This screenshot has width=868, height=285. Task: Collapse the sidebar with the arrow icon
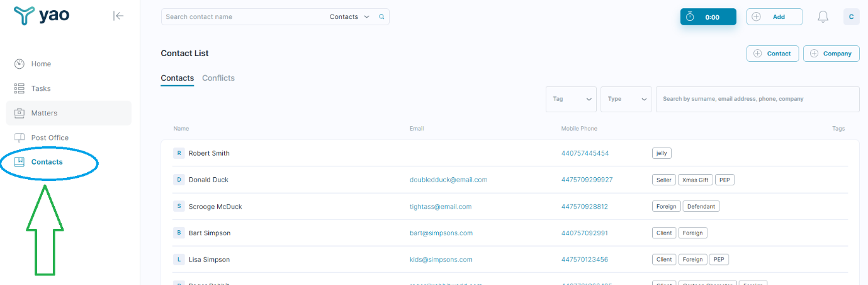118,16
